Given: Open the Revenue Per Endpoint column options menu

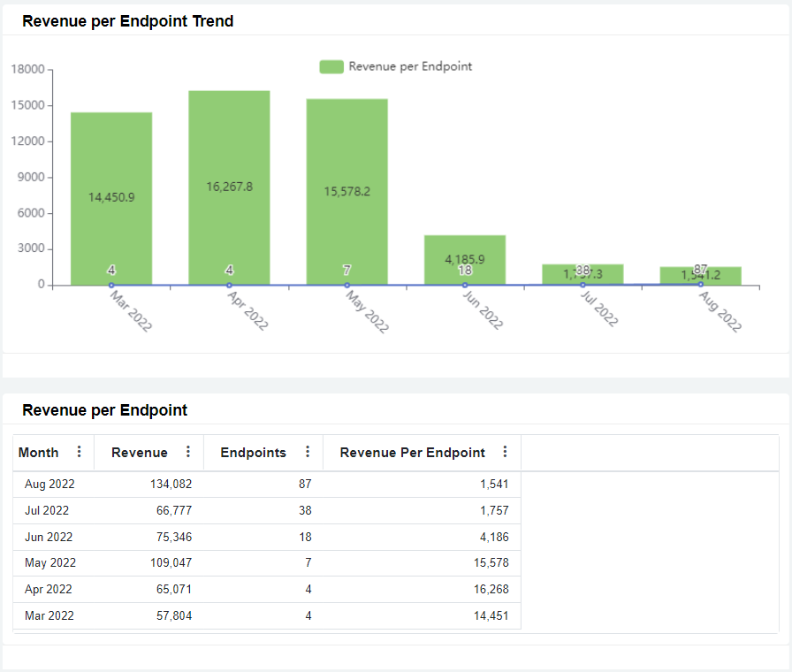Looking at the screenshot, I should (505, 452).
